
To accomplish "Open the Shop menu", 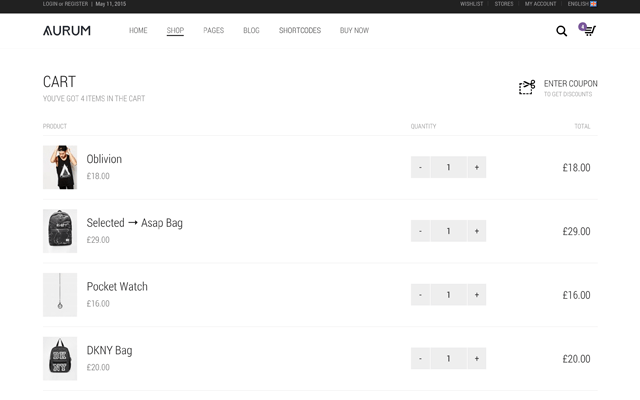I will pos(175,31).
